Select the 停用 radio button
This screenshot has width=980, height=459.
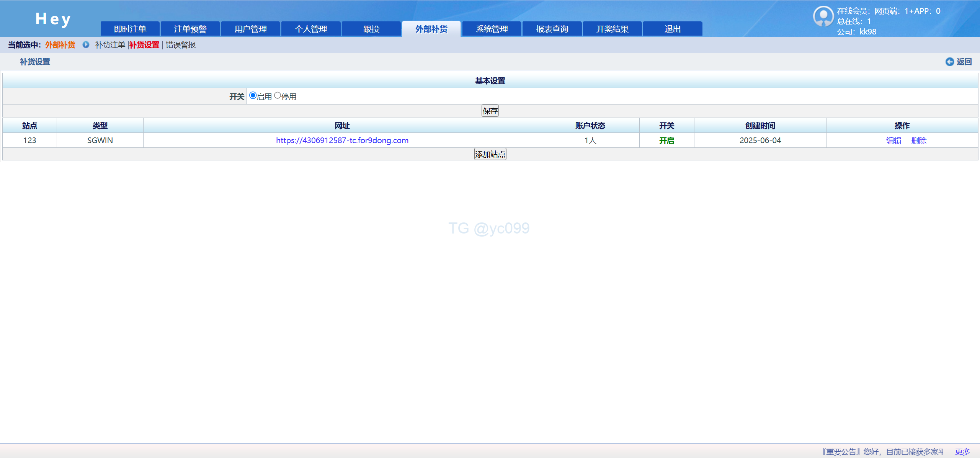(x=278, y=96)
